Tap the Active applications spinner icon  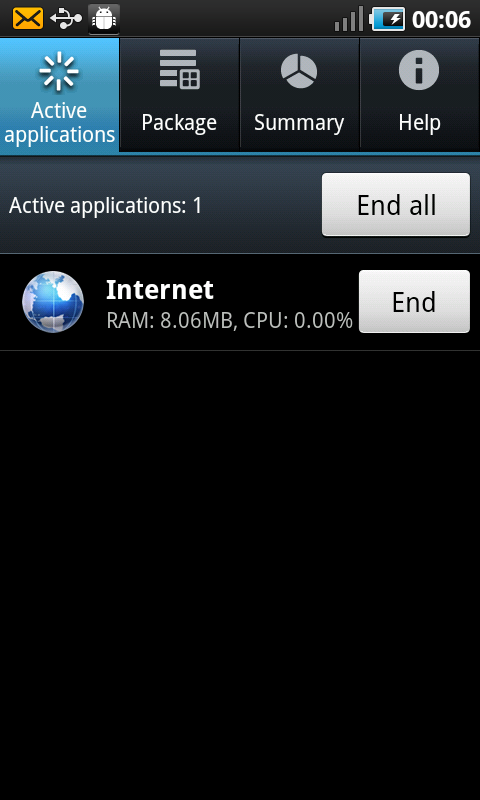coord(59,70)
